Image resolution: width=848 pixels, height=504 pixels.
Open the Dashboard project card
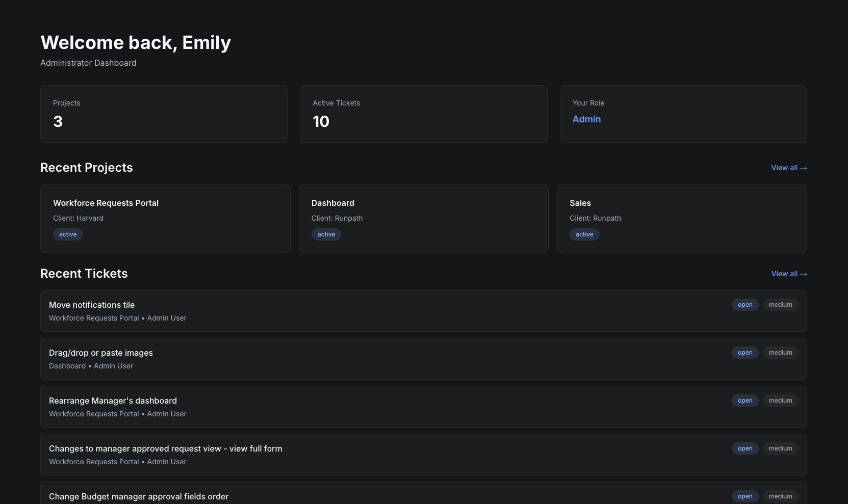click(x=424, y=219)
